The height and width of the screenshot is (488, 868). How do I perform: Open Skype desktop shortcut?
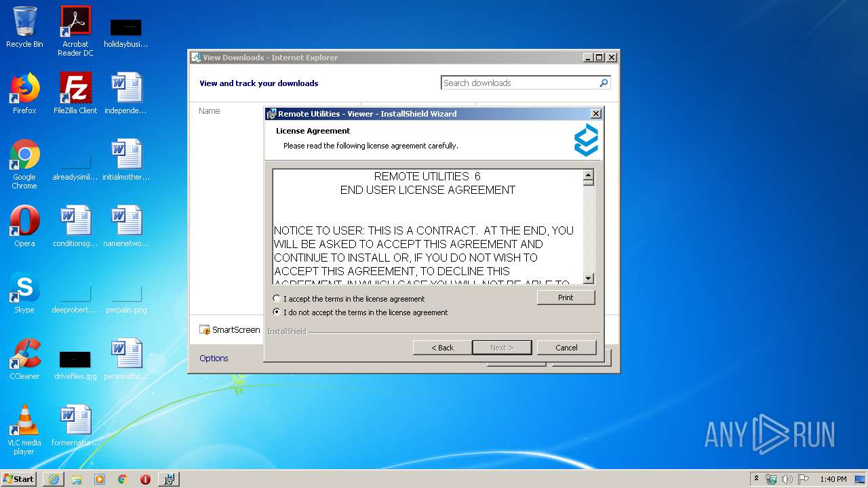(x=24, y=293)
